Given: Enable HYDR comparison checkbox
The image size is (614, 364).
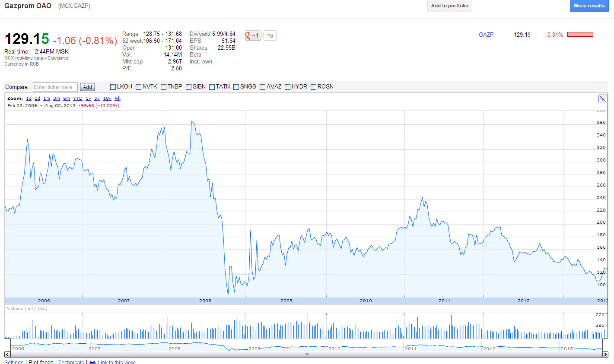Looking at the screenshot, I should pos(288,87).
